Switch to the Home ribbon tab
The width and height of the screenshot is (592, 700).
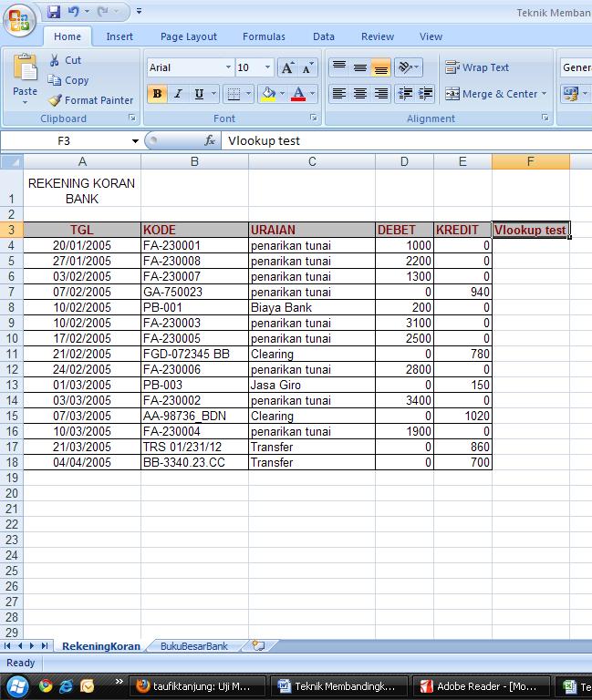click(x=68, y=36)
